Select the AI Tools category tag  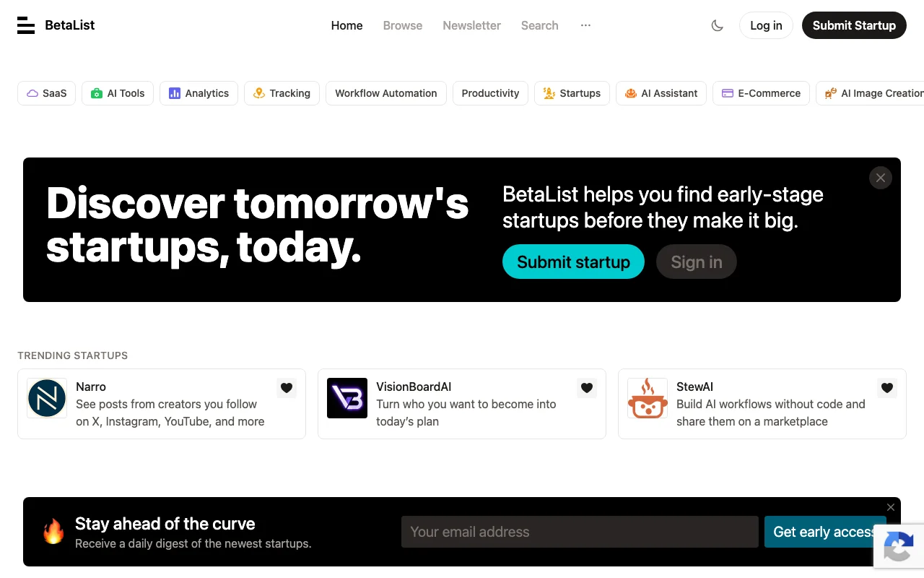[x=118, y=93]
